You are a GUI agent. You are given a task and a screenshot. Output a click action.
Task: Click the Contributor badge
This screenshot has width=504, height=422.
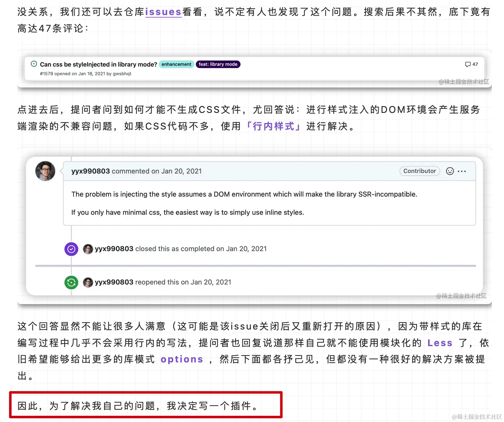click(x=420, y=171)
